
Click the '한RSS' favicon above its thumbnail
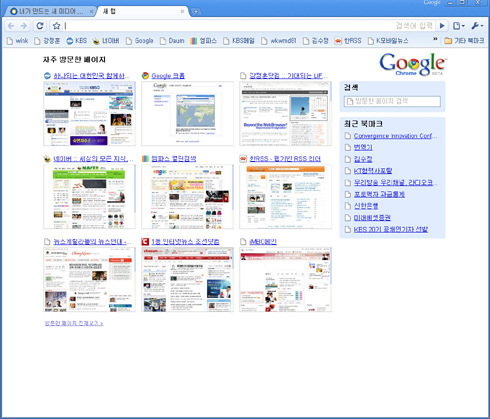point(243,159)
